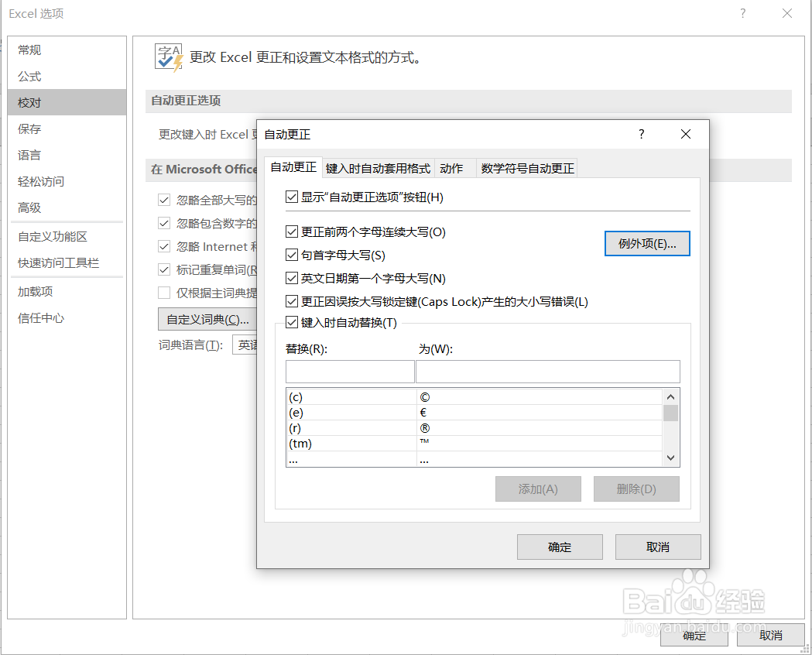Click the 例外项(E)... button

click(x=647, y=243)
